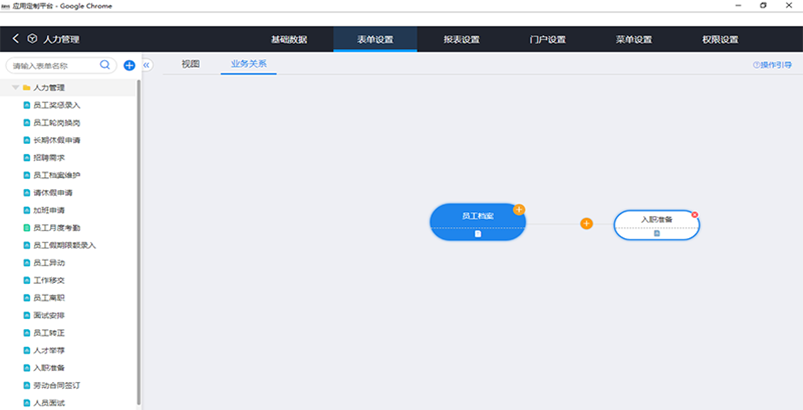
Task: Select the 表单设置 top tab
Action: pos(375,39)
